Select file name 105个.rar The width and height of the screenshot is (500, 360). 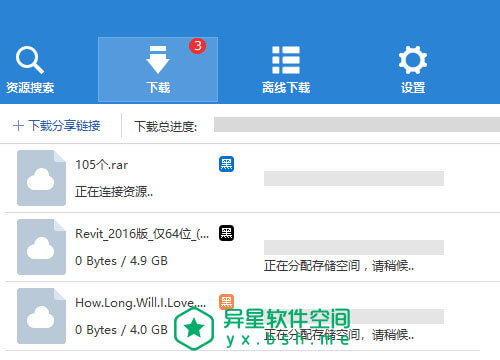pyautogui.click(x=102, y=165)
